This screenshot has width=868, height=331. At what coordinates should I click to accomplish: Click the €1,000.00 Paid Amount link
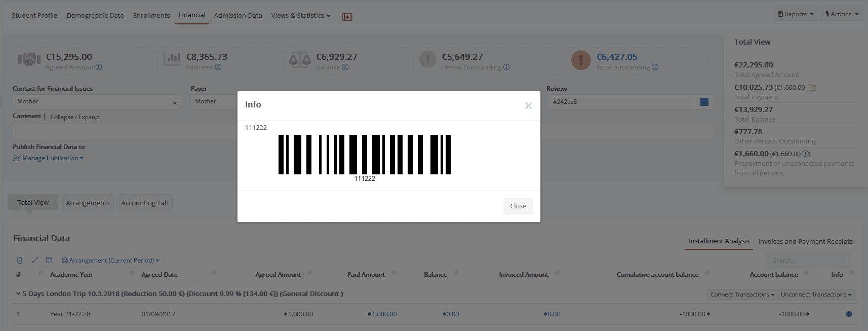pos(382,314)
